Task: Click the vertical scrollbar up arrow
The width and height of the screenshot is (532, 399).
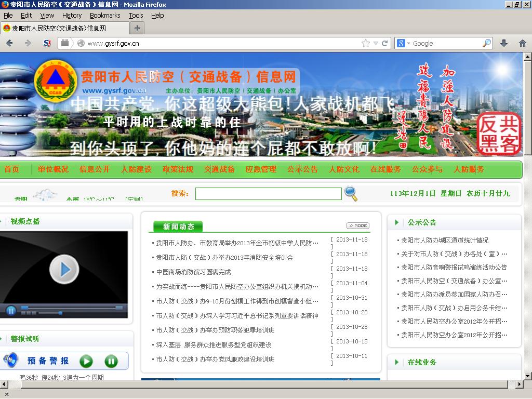Action: [x=527, y=57]
